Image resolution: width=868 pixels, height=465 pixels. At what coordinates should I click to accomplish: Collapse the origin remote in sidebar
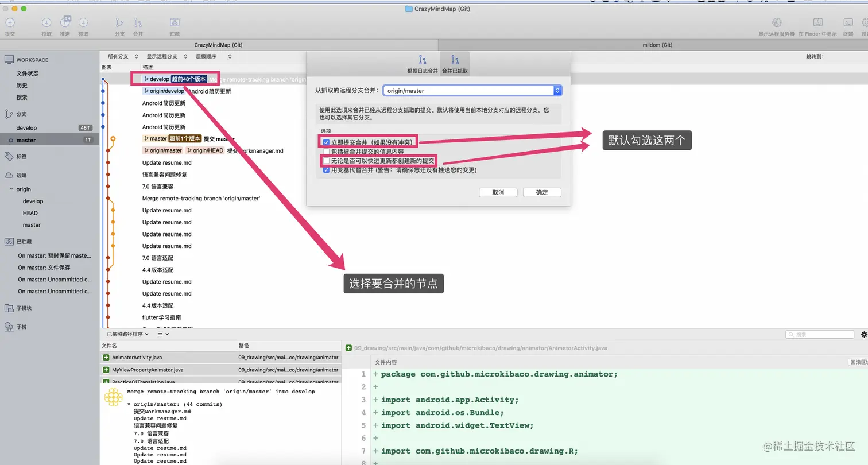coord(11,189)
